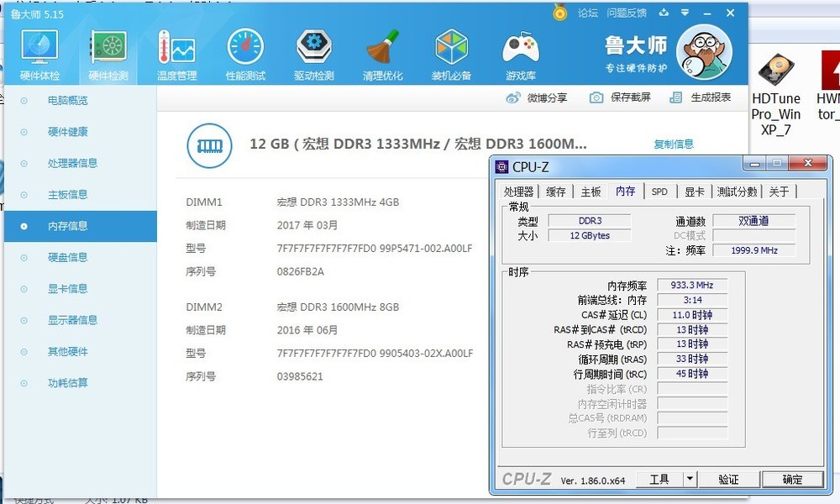This screenshot has width=840, height=504.
Task: Open 温度管理 temperature management icon
Action: pos(176,55)
